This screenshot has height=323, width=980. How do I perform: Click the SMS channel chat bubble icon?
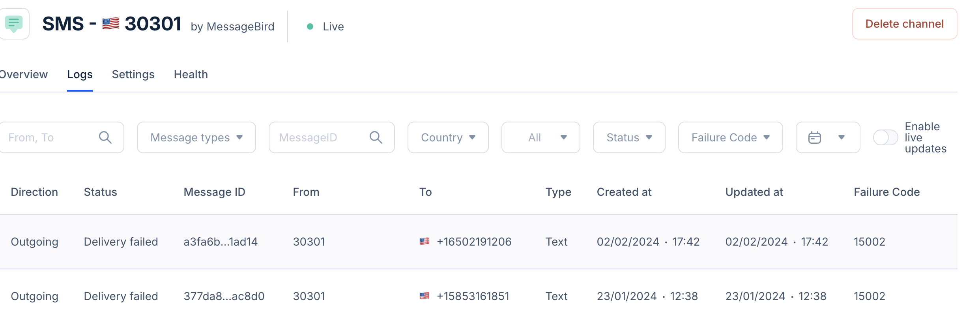click(14, 24)
